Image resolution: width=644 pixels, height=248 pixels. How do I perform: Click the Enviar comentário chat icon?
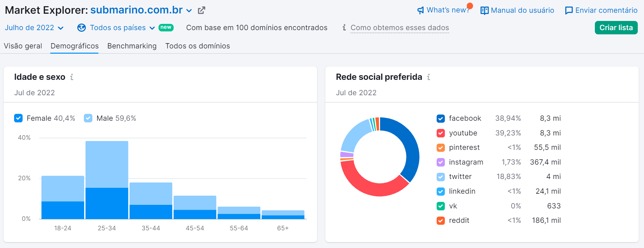pos(569,10)
